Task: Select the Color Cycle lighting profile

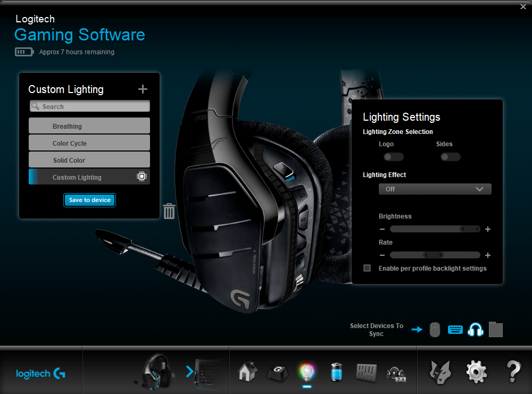Action: 89,143
